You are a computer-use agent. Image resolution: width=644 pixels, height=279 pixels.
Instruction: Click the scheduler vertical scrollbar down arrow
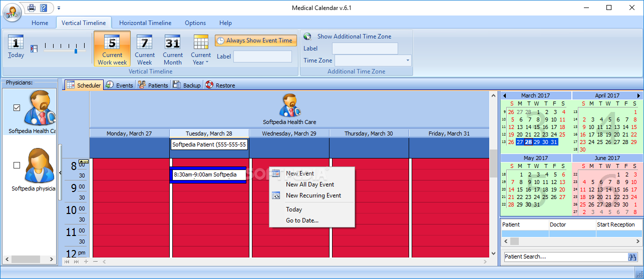(x=494, y=253)
